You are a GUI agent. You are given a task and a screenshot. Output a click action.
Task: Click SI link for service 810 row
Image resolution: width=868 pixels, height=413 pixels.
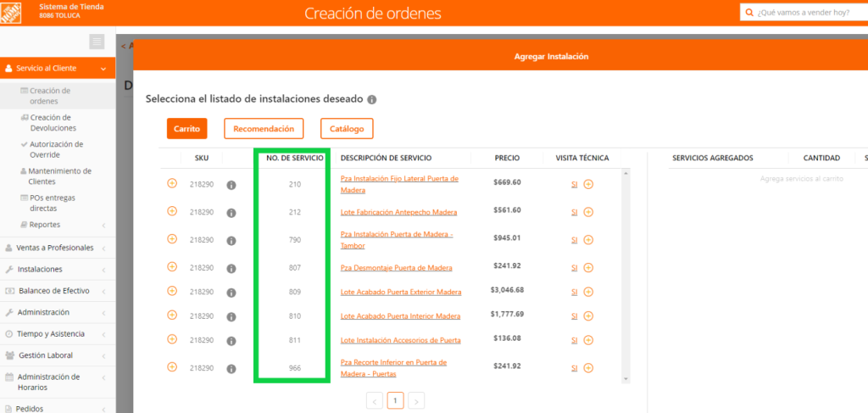click(x=574, y=316)
